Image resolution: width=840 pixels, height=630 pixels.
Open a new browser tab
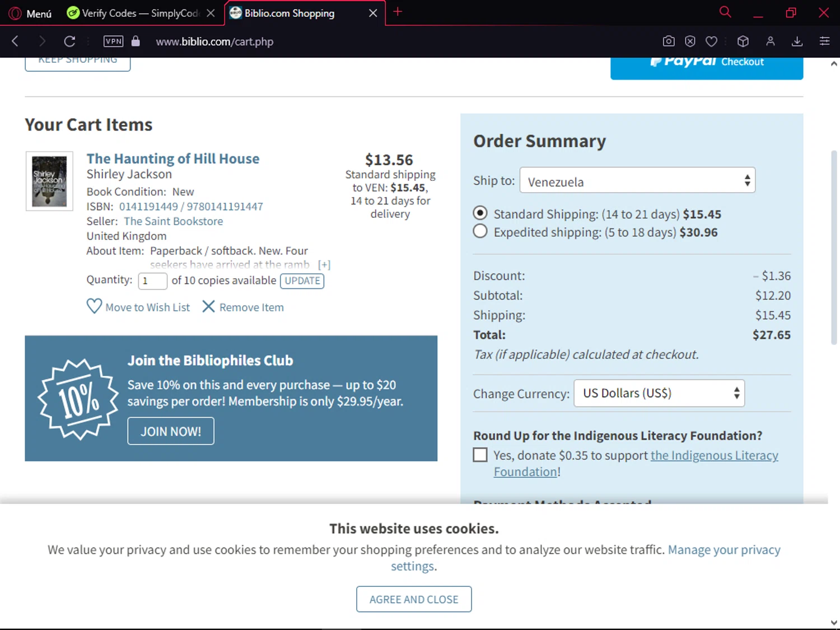pyautogui.click(x=398, y=12)
